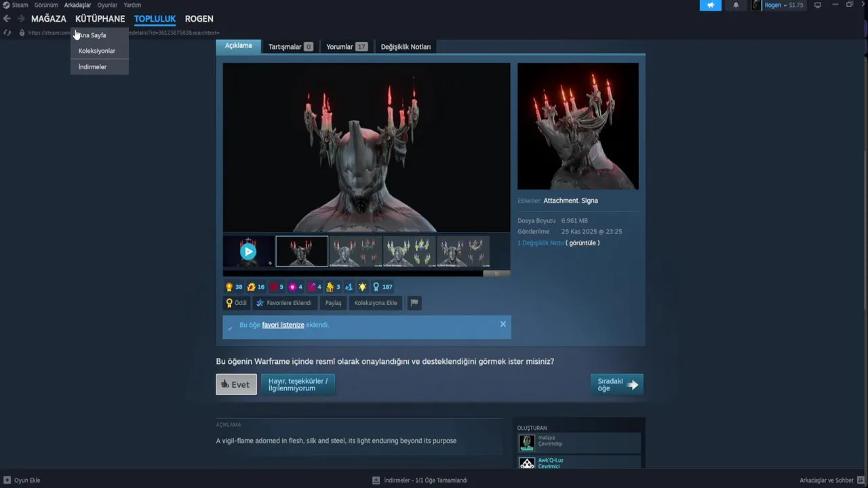
Task: Select the fifth screenshot thumbnail
Action: [462, 251]
